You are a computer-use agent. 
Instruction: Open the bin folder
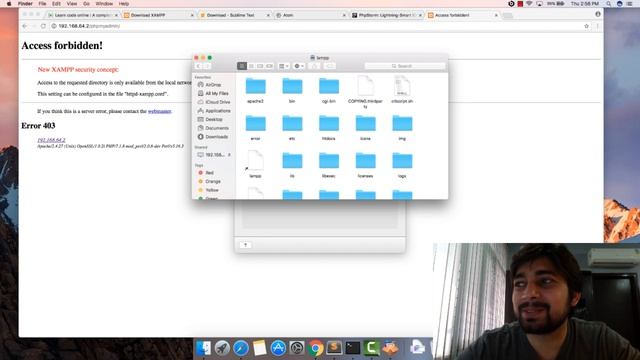[x=292, y=87]
